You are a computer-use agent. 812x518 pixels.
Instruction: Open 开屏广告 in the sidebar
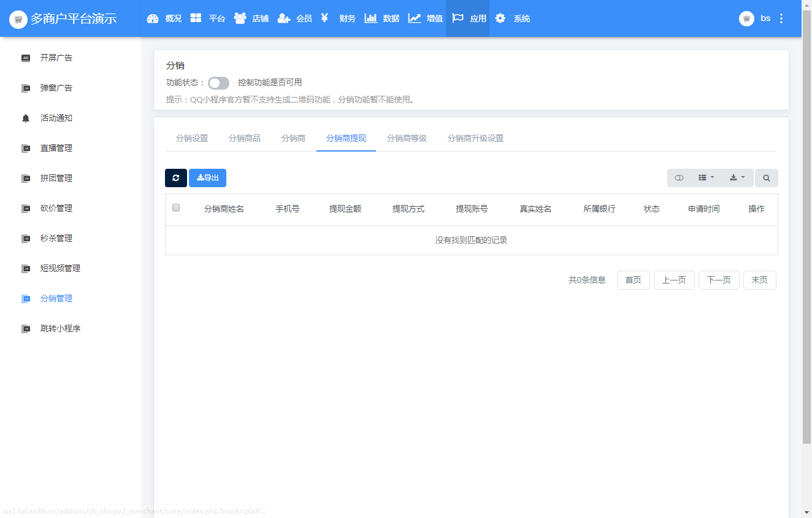[56, 58]
